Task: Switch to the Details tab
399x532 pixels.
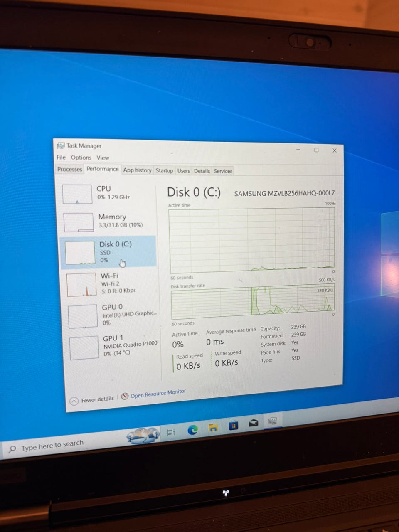Action: point(202,171)
